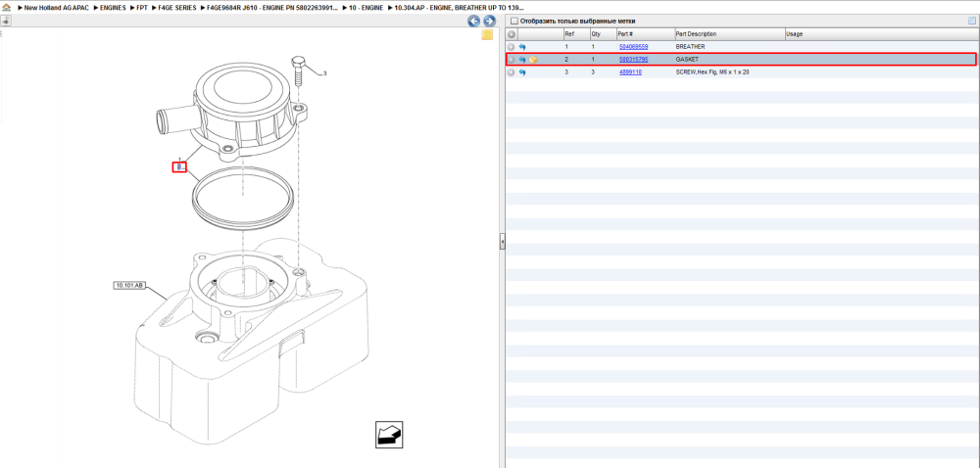Click grey add icon in GASKET row
Image resolution: width=980 pixels, height=468 pixels.
coord(512,60)
